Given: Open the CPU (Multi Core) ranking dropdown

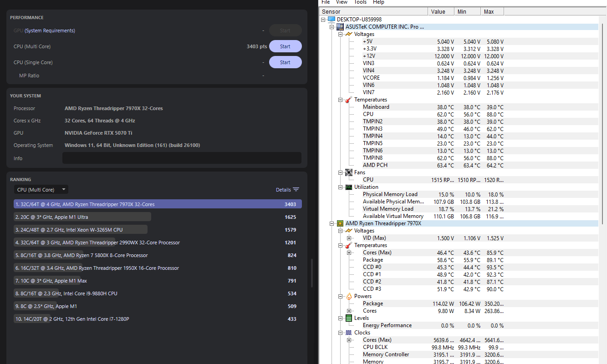Looking at the screenshot, I should (41, 190).
